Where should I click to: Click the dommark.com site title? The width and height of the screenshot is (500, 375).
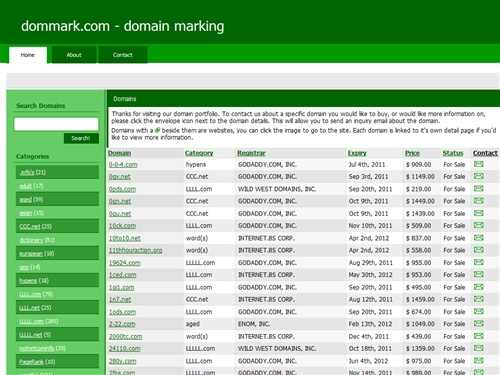pyautogui.click(x=122, y=26)
